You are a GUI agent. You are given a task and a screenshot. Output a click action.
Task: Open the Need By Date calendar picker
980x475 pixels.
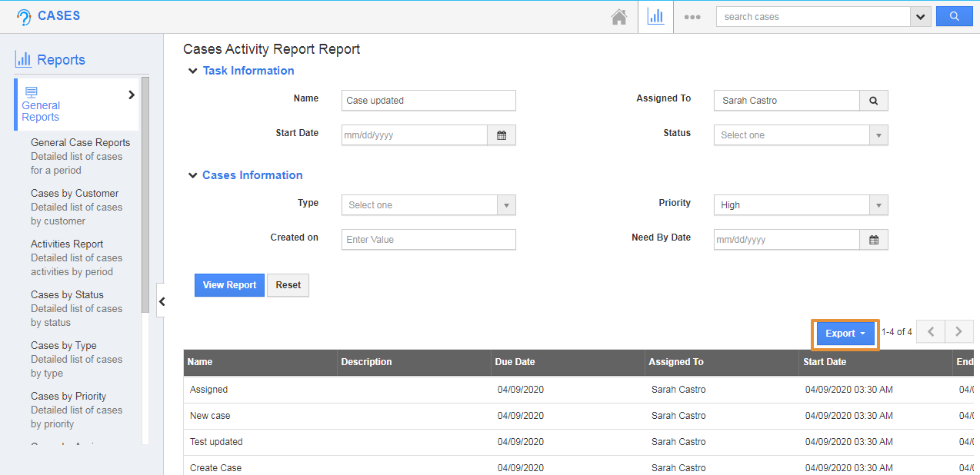874,239
